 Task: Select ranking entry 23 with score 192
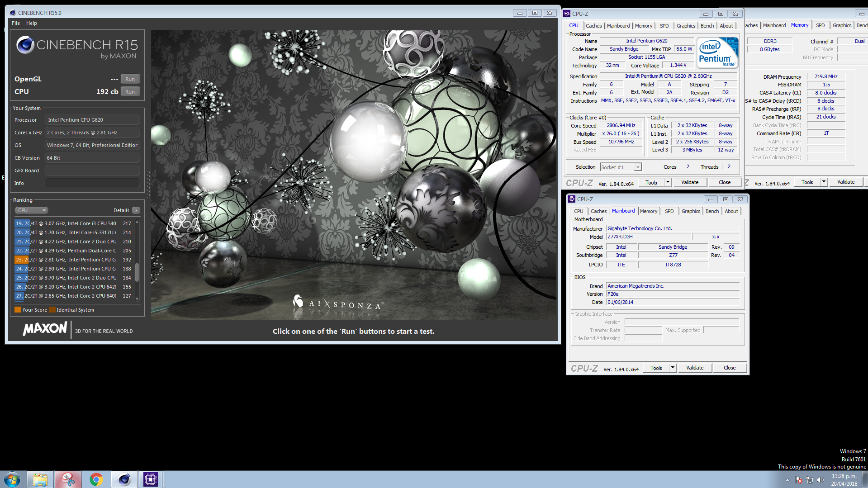click(x=73, y=260)
